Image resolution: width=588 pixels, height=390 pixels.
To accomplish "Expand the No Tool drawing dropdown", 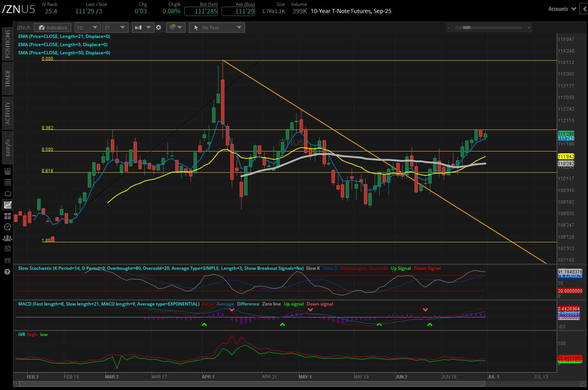I will [217, 28].
